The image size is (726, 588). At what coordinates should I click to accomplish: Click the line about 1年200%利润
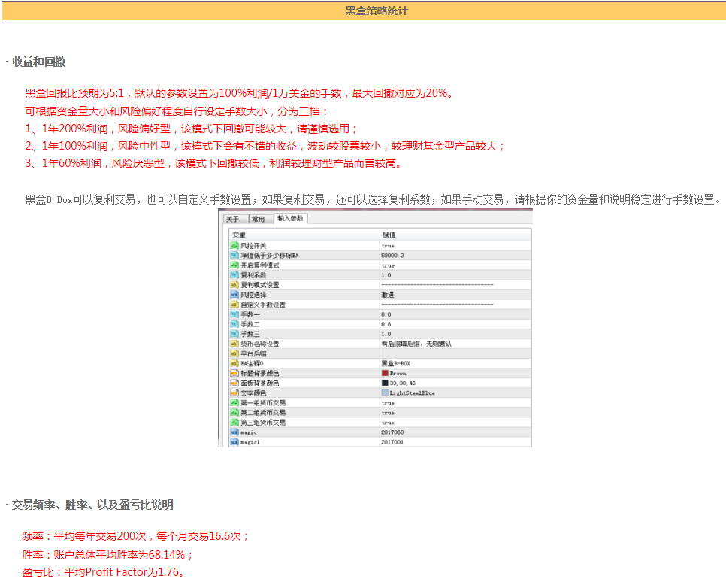191,129
